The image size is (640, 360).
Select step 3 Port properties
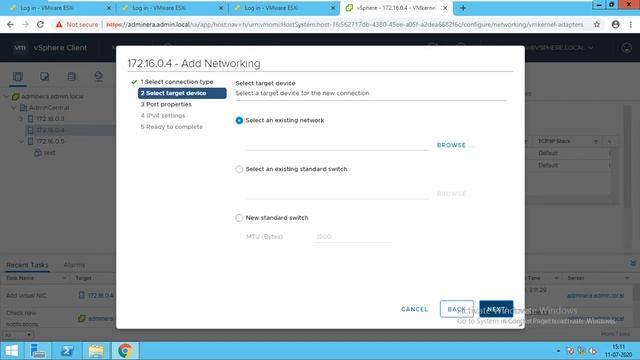[x=166, y=104]
